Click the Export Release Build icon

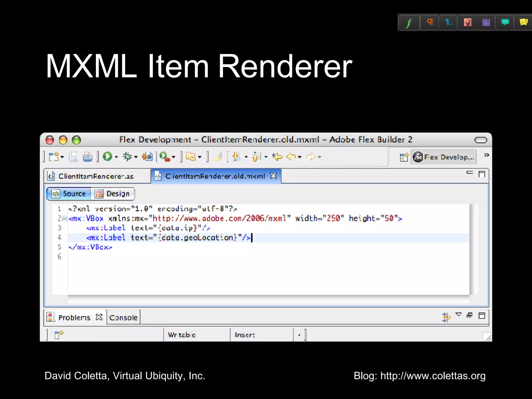(147, 157)
